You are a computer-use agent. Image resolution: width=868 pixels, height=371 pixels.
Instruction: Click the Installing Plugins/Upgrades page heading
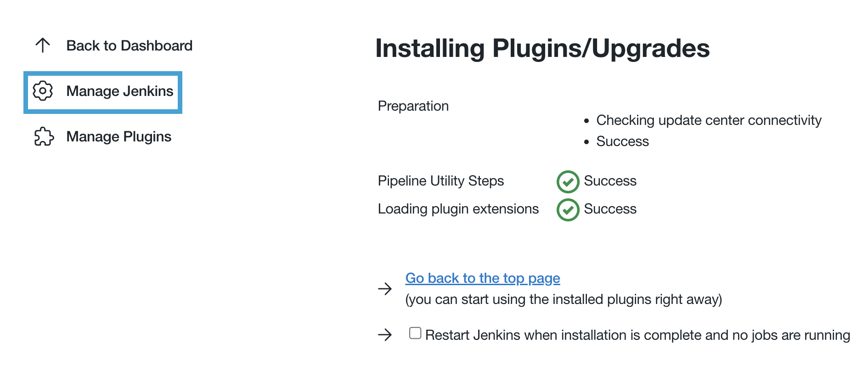pos(542,48)
